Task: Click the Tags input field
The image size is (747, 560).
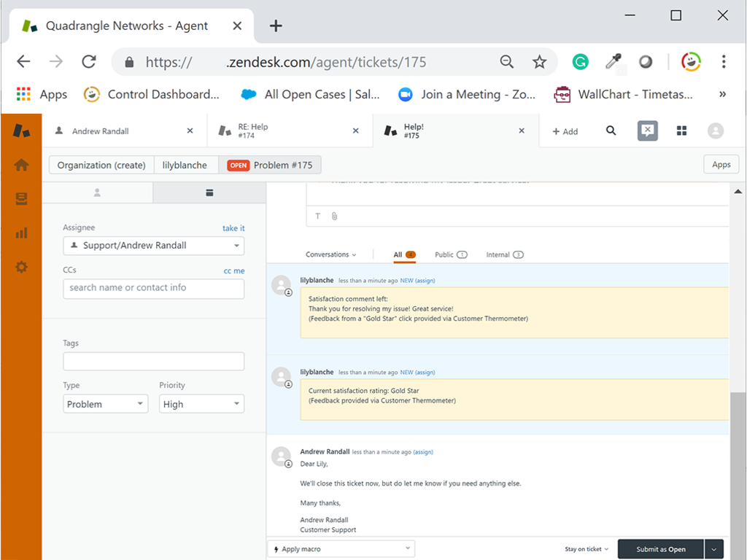Action: point(153,362)
